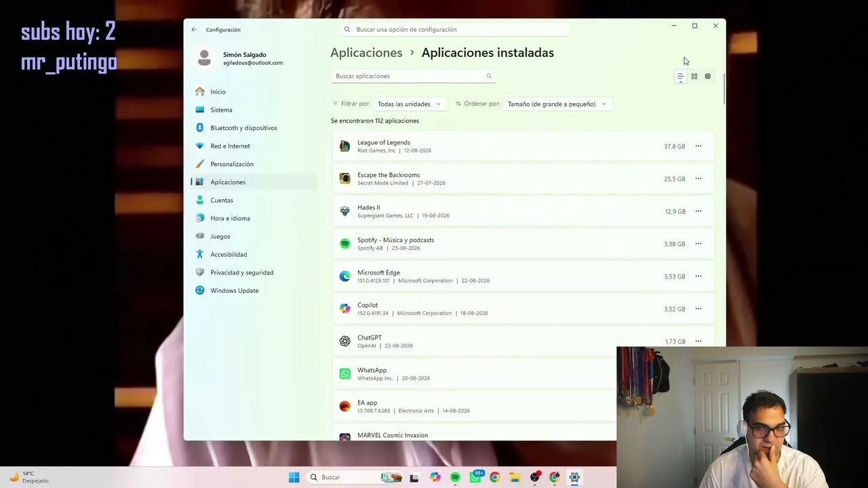Image resolution: width=868 pixels, height=488 pixels.
Task: Open File Explorer from the taskbar
Action: (515, 477)
